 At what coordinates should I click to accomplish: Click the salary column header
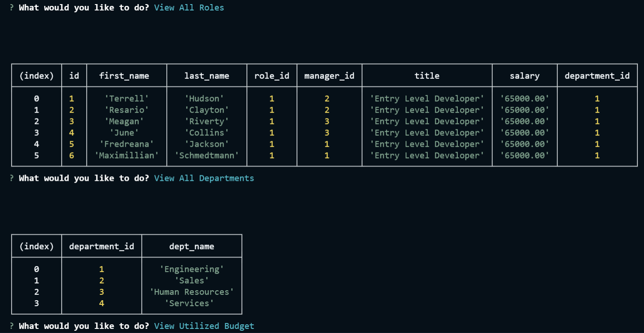point(524,76)
